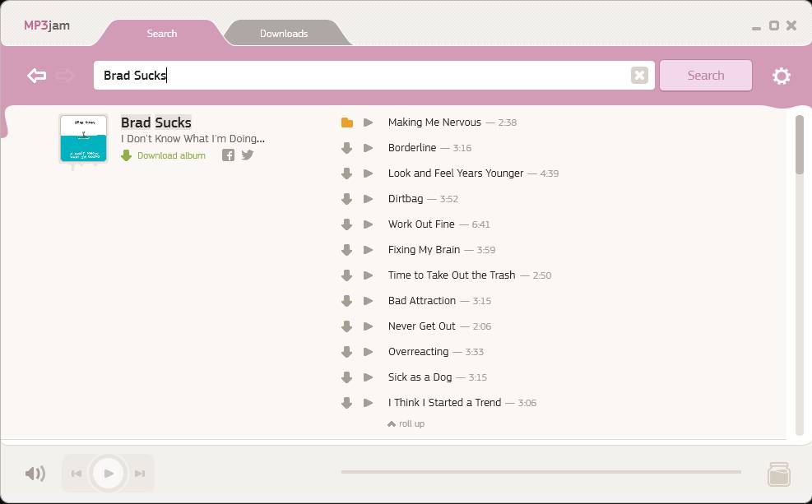
Task: Collapse track list with roll up
Action: tap(406, 424)
